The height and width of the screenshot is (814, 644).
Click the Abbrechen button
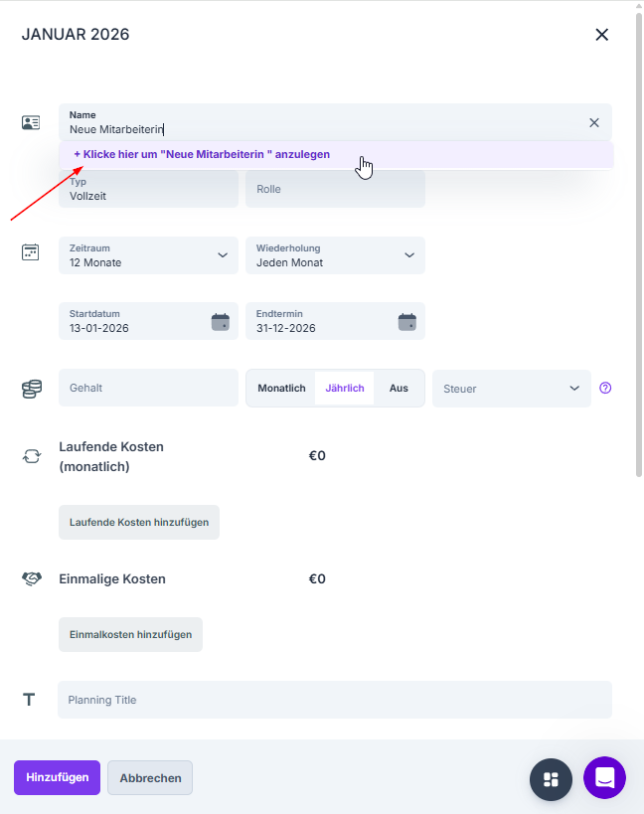point(150,778)
